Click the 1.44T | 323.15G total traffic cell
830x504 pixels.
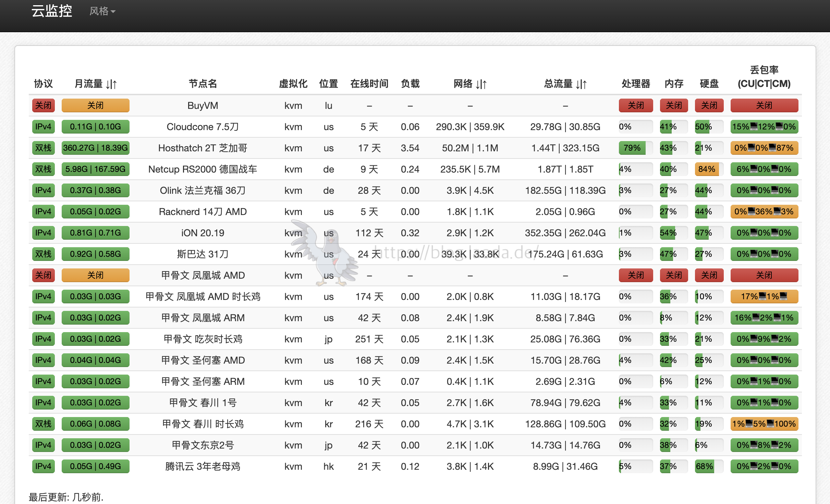(565, 148)
